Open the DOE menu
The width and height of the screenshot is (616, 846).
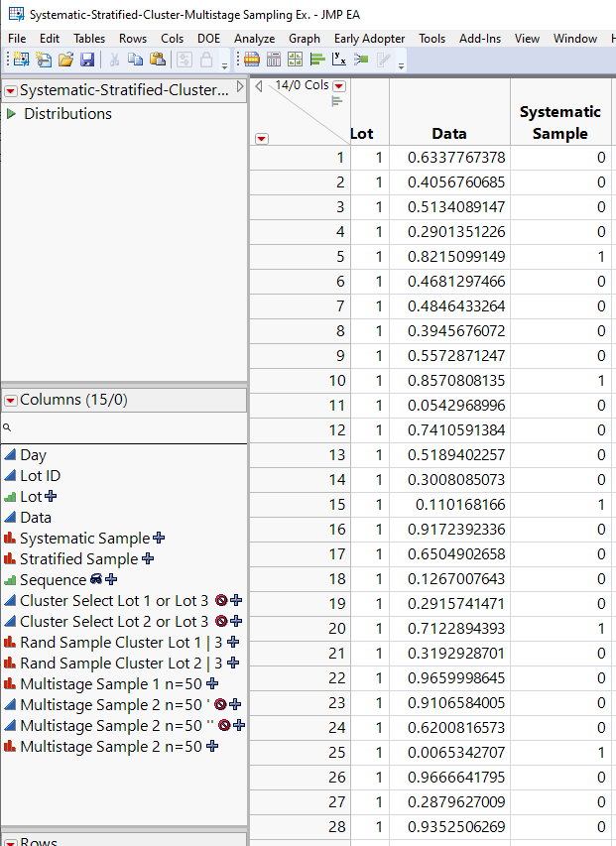(208, 39)
